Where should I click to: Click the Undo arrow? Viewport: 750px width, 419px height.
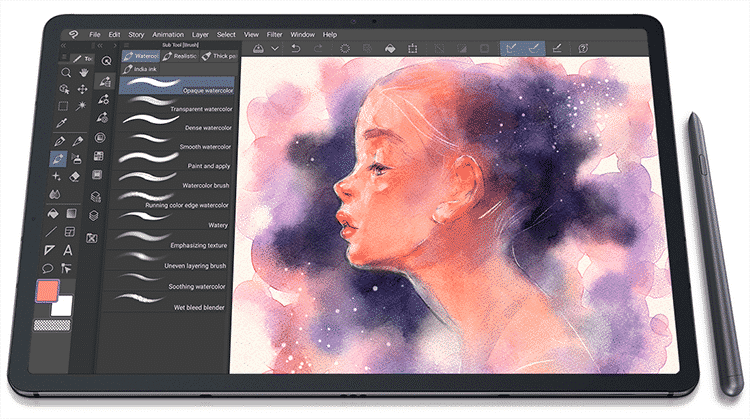pos(296,48)
